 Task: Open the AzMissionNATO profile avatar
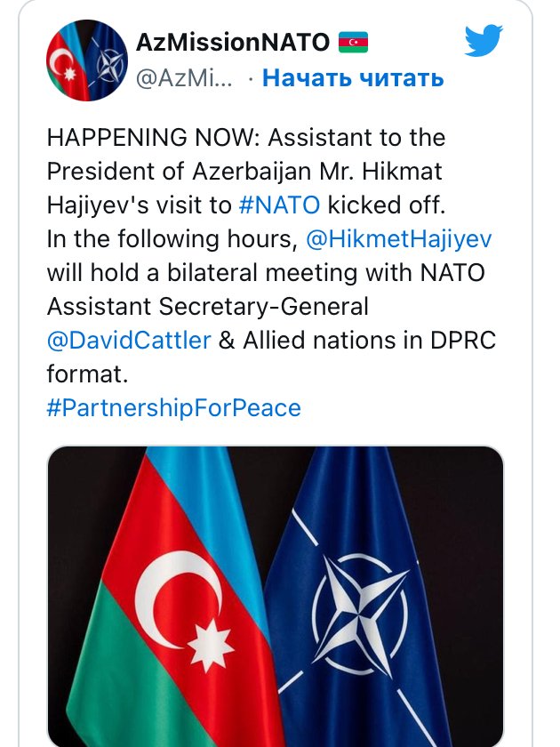click(x=85, y=60)
